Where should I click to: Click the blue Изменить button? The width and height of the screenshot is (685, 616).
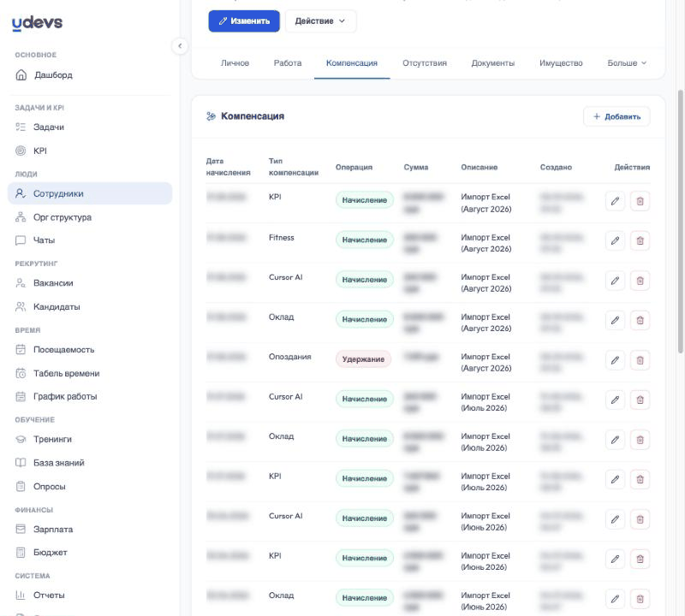click(x=244, y=21)
